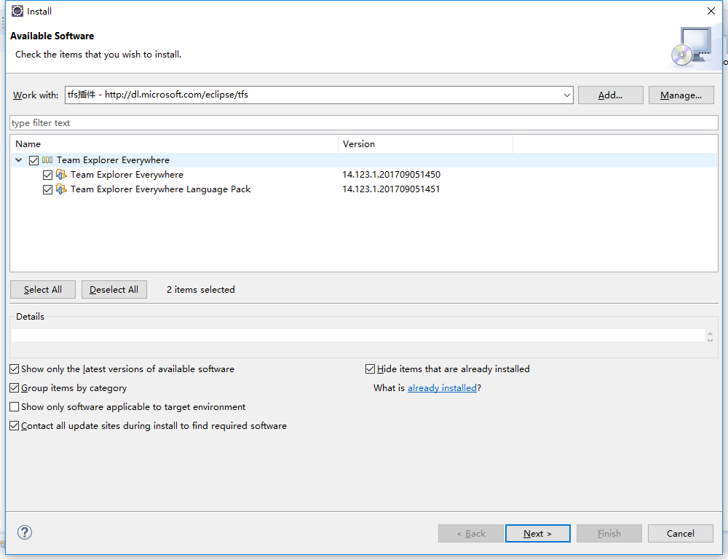This screenshot has height=560, width=728.
Task: Uncheck Team Explorer Everywhere version 14.123.1.201709051450 checkbox
Action: tap(47, 175)
